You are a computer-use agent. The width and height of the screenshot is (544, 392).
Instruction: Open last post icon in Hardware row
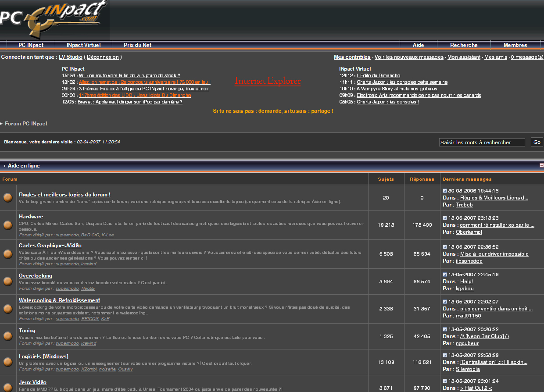[x=445, y=218]
